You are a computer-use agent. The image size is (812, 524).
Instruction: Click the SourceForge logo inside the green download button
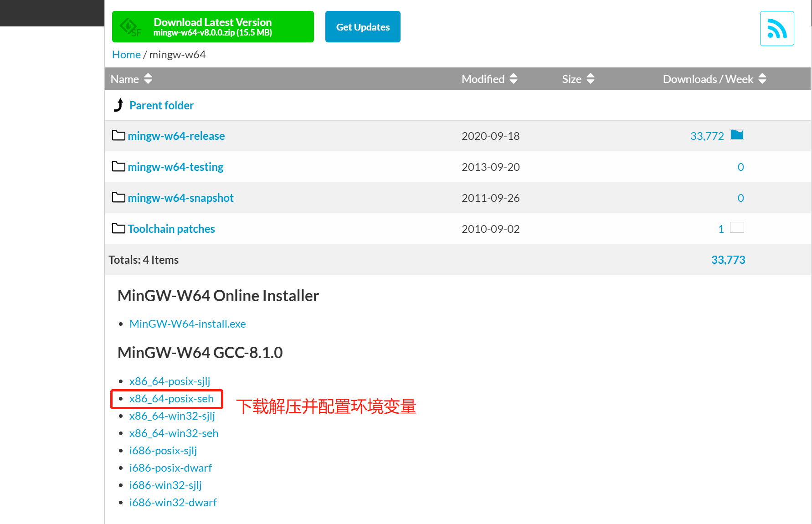point(130,26)
